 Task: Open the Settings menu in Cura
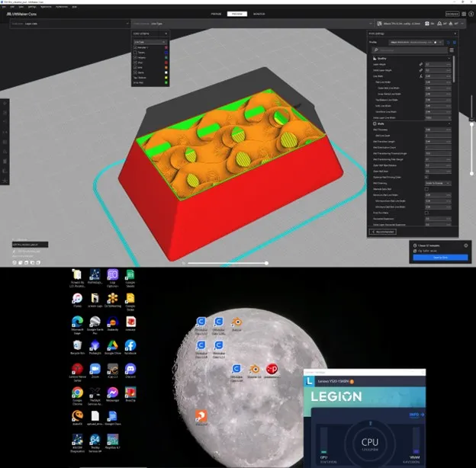click(32, 7)
